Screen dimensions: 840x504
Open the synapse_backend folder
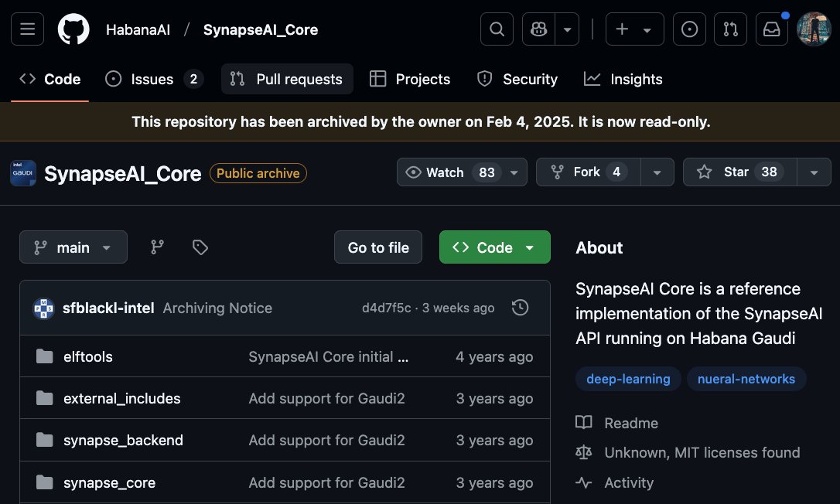click(x=123, y=441)
